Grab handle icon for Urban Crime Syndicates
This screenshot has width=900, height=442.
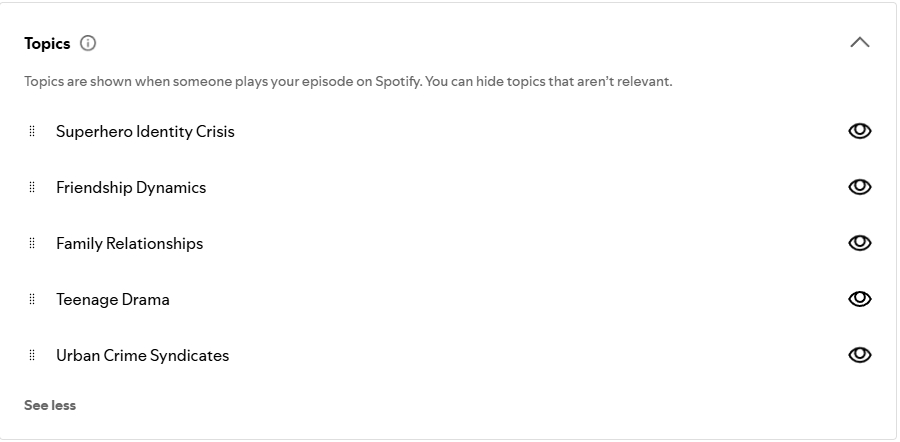point(32,355)
